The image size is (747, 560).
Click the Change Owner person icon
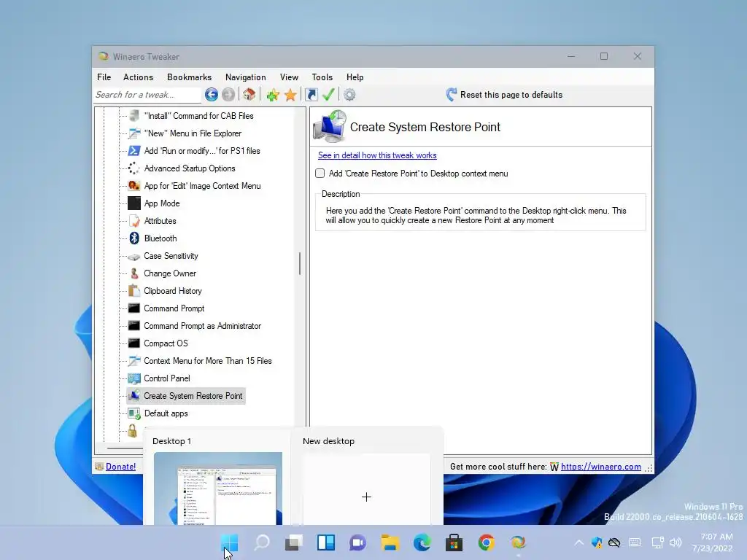(134, 273)
